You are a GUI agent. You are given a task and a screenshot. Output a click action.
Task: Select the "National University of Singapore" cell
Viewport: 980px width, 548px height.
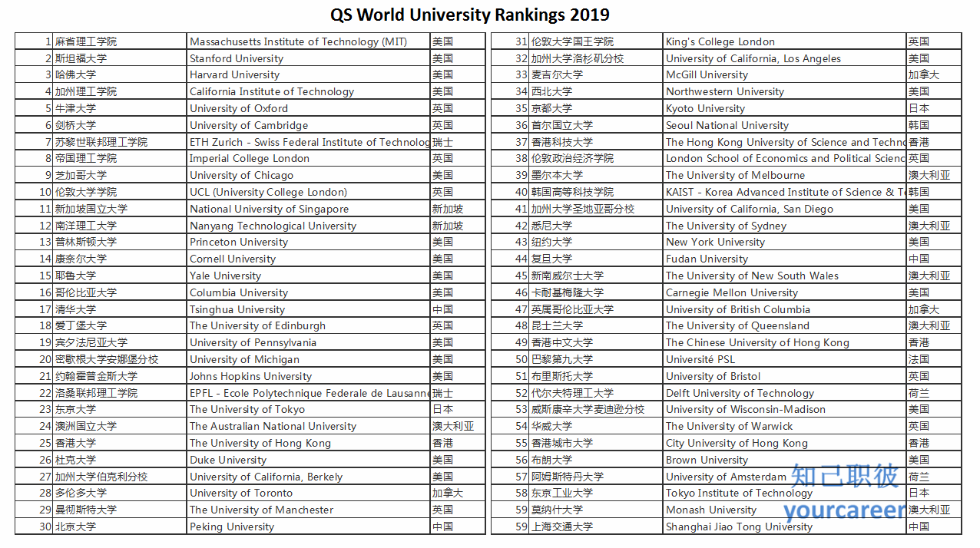click(309, 209)
